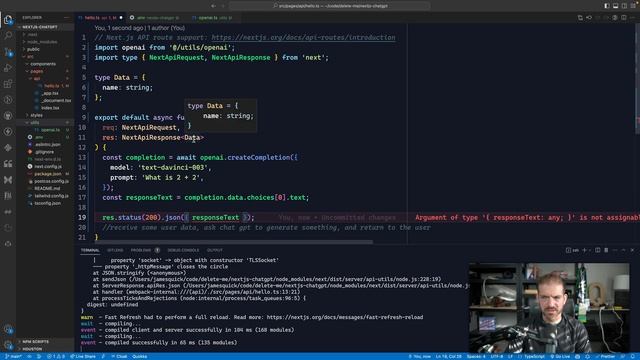Kill the terminal with the trash icon
640x360 pixels.
(x=606, y=250)
